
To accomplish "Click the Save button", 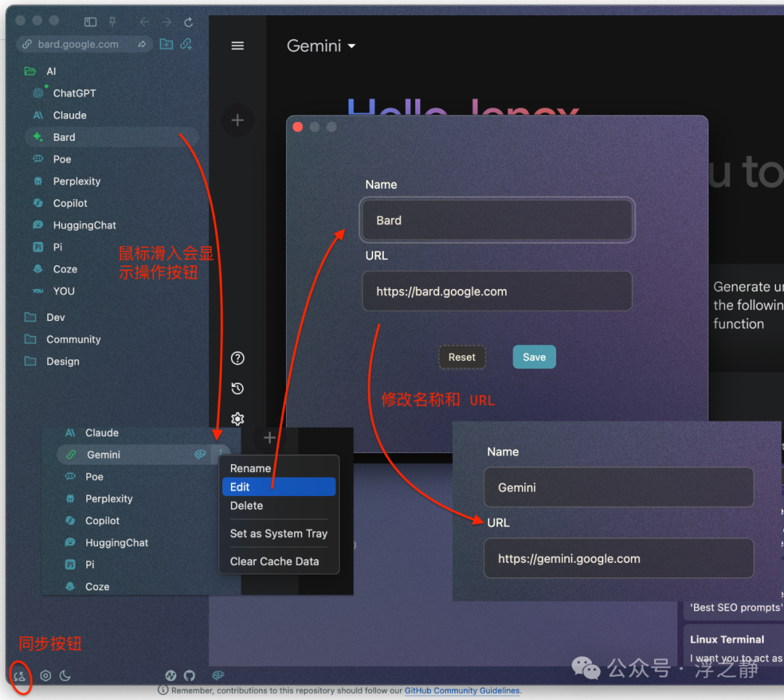I will click(x=534, y=357).
